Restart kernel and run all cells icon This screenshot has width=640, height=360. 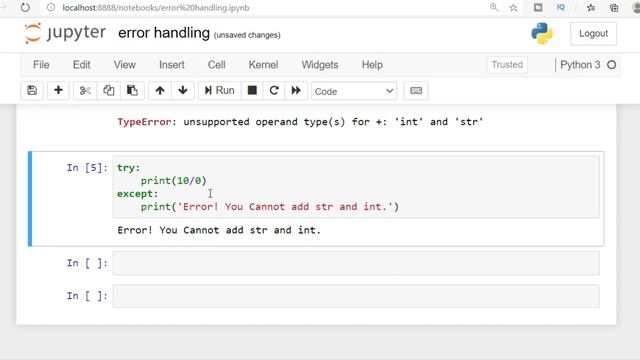click(x=296, y=91)
